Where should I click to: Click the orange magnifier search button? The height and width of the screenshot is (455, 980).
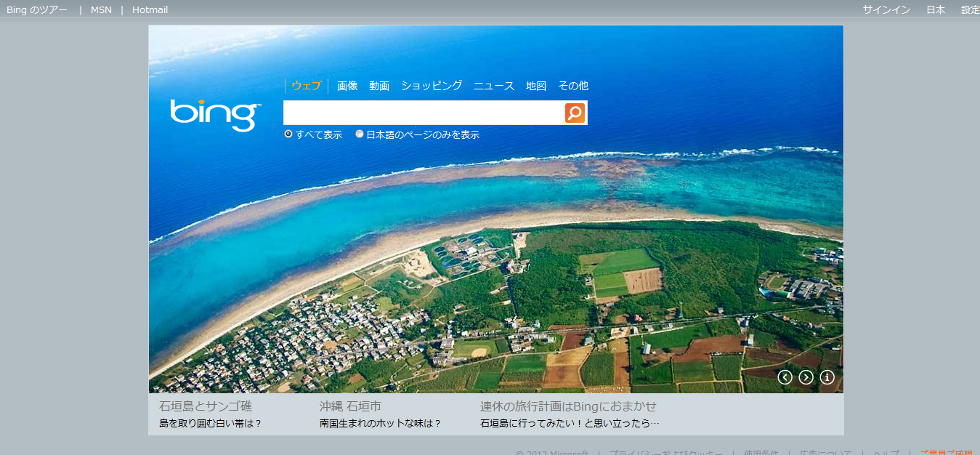pos(575,113)
